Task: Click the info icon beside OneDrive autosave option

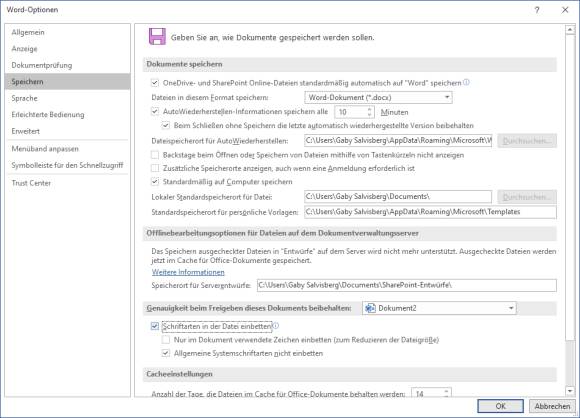Action: pyautogui.click(x=466, y=82)
